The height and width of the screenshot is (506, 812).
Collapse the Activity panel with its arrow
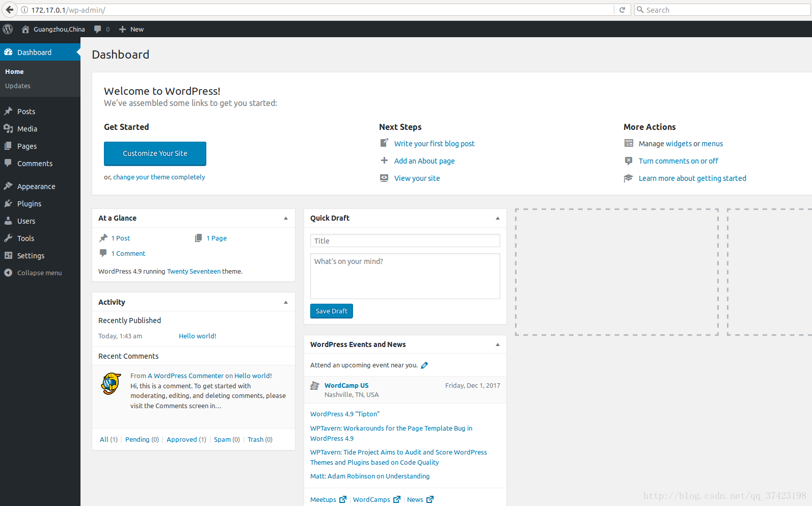(x=286, y=302)
